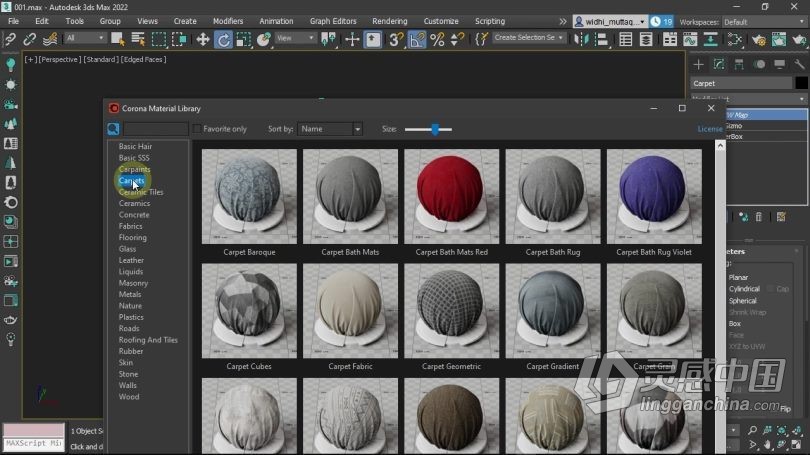Open the Customize menu

pos(441,21)
